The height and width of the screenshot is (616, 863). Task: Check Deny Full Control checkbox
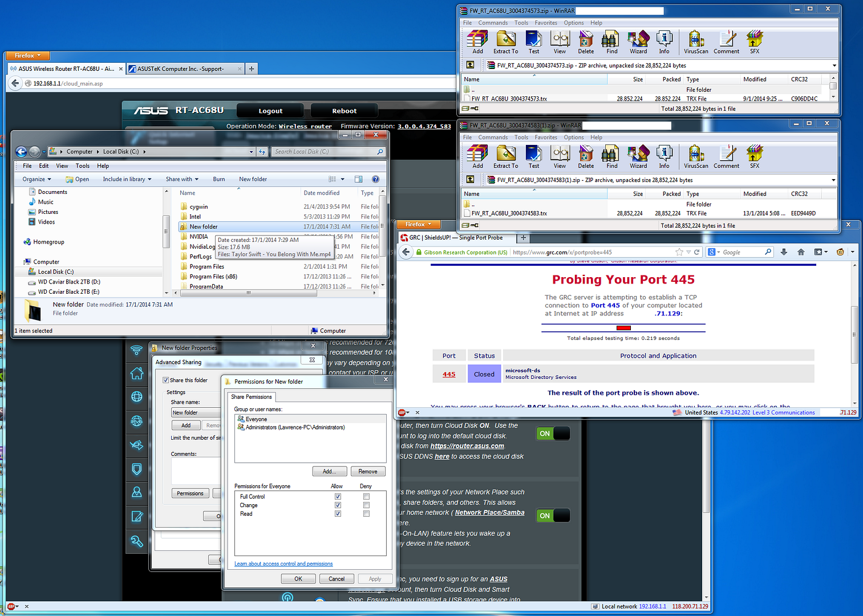[x=366, y=497]
